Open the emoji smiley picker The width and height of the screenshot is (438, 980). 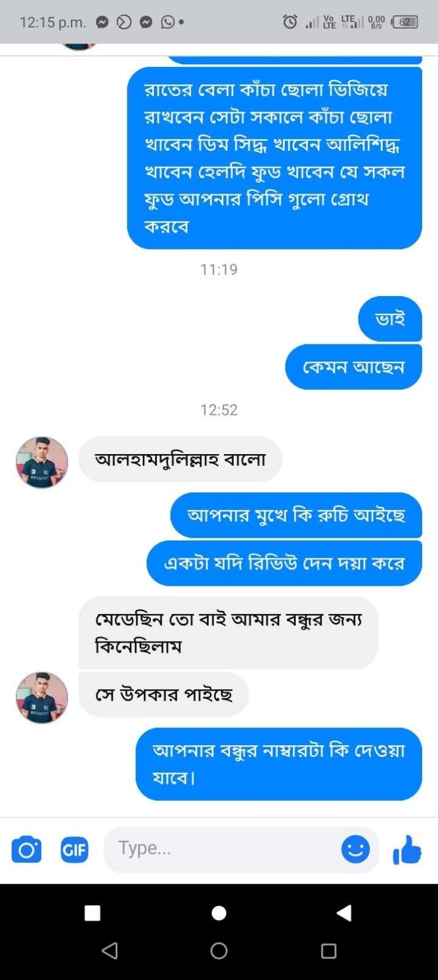point(355,849)
